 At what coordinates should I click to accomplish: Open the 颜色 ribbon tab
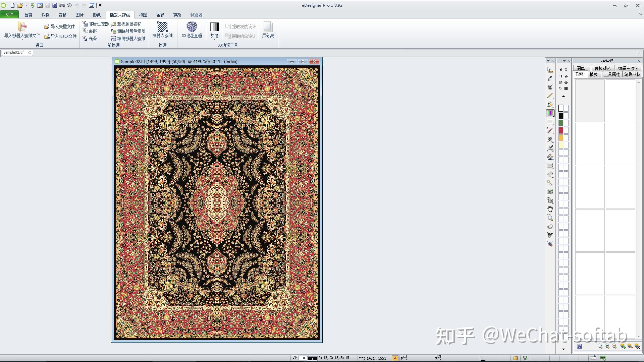click(97, 15)
